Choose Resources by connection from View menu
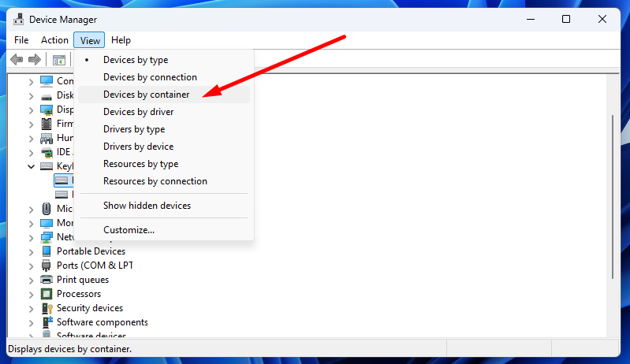The width and height of the screenshot is (630, 364). (155, 181)
